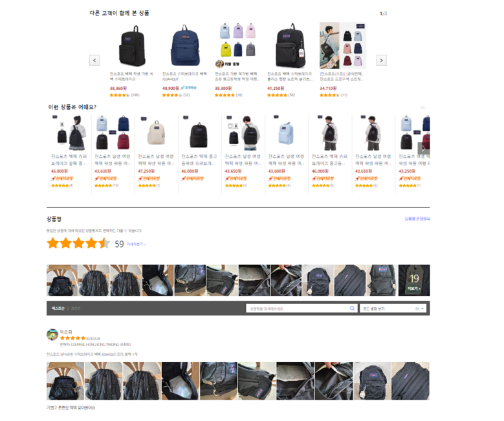Image resolution: width=504 pixels, height=421 pixels.
Task: Click the large orange rating stars
Action: click(78, 243)
